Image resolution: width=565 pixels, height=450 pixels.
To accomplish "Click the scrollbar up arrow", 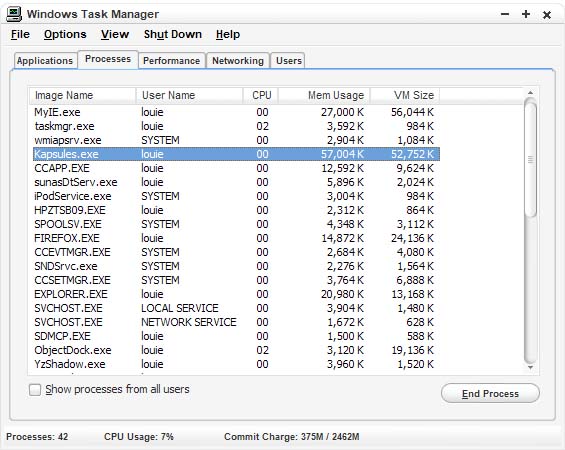I will coord(530,93).
